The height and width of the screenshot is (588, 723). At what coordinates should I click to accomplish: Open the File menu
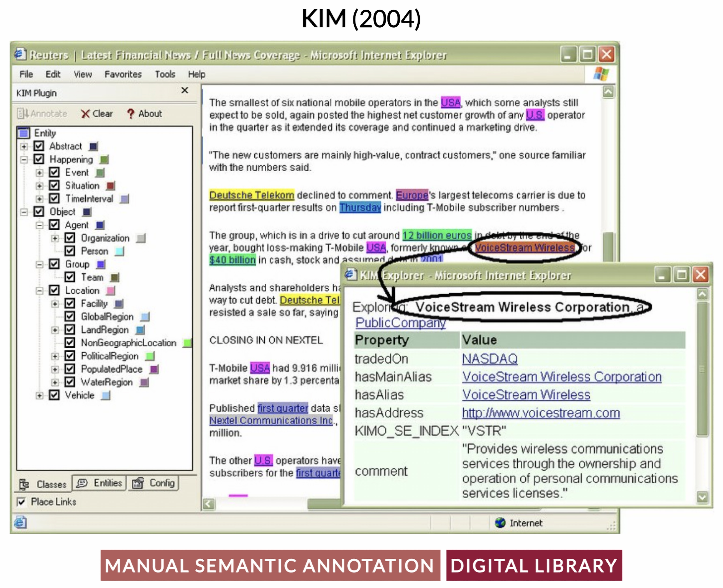[x=26, y=74]
